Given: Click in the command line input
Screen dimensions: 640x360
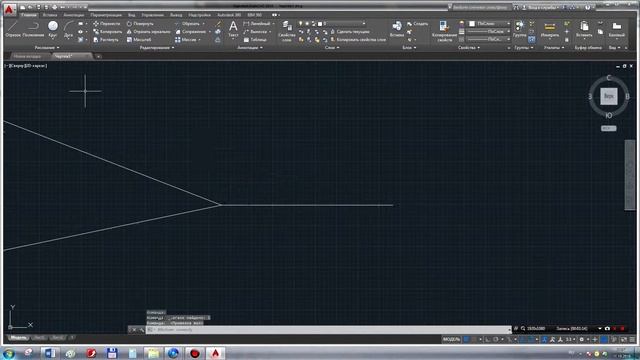Looking at the screenshot, I should [x=329, y=330].
